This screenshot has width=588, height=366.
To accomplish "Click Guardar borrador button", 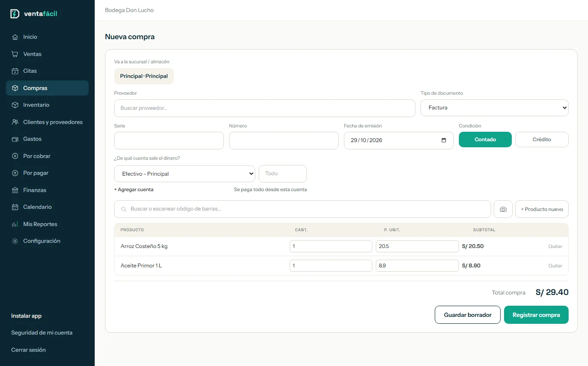I will (x=467, y=315).
